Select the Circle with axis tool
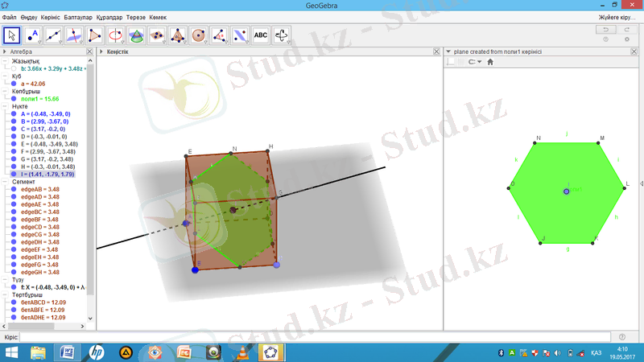 click(115, 35)
